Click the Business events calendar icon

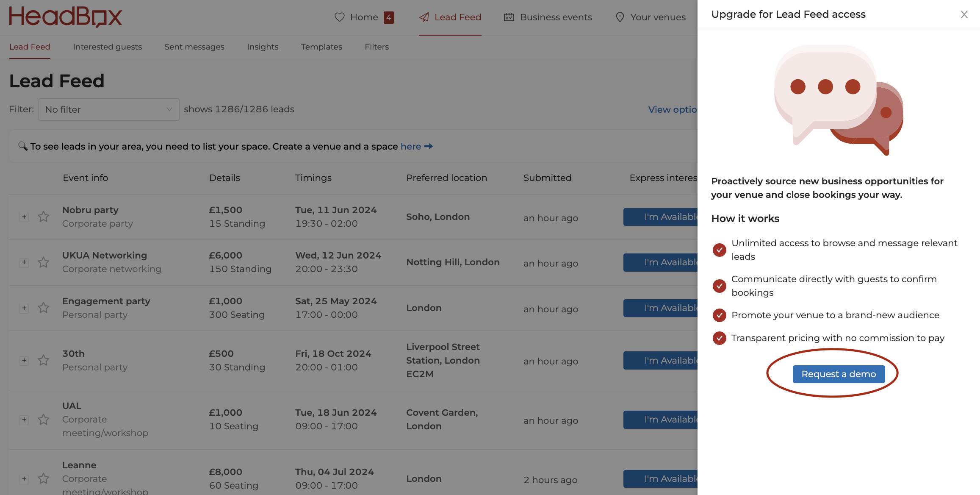click(509, 17)
